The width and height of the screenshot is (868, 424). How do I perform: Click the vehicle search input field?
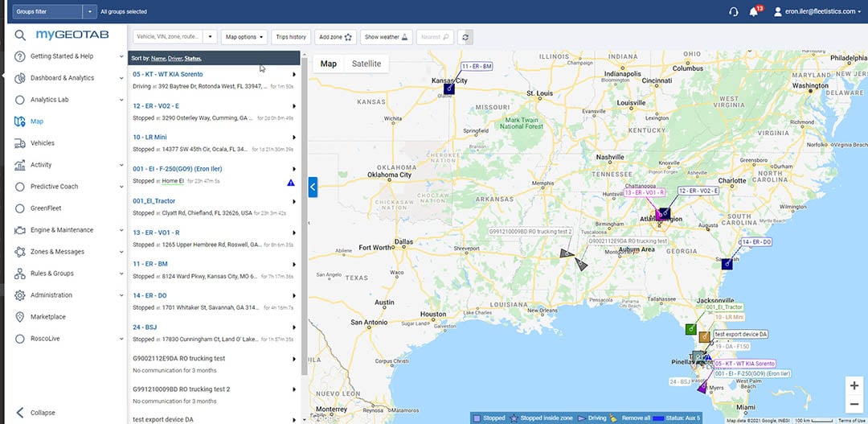point(167,37)
